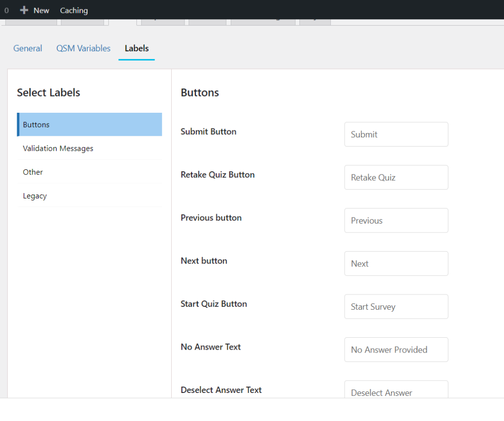Click the Retake Quiz input field
Viewport: 504px width, 421px height.
click(x=396, y=177)
